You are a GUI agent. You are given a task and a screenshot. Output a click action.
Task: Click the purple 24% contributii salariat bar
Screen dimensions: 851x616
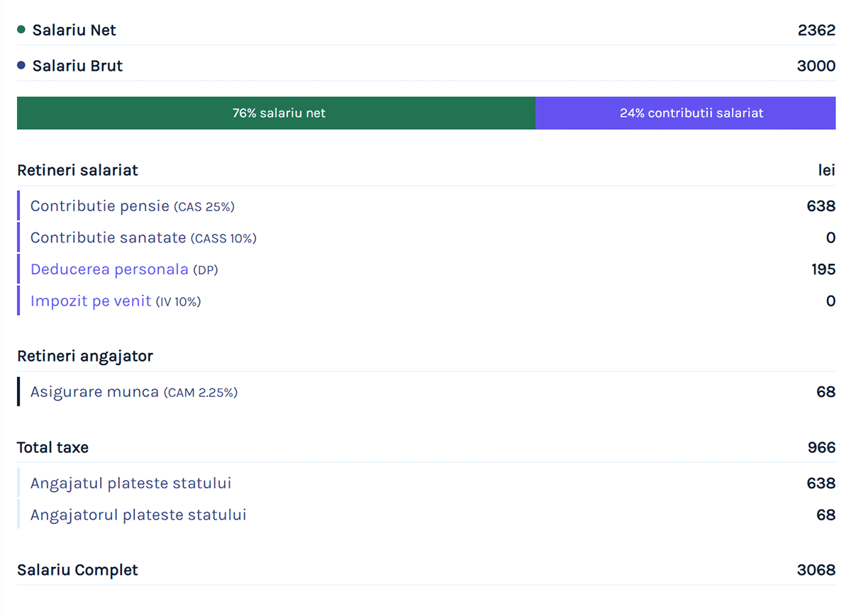pyautogui.click(x=685, y=113)
